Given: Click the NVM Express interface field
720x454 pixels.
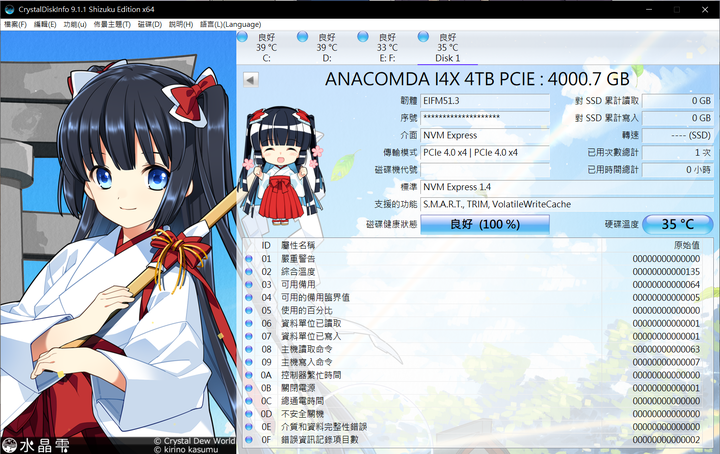Looking at the screenshot, I should pos(485,135).
